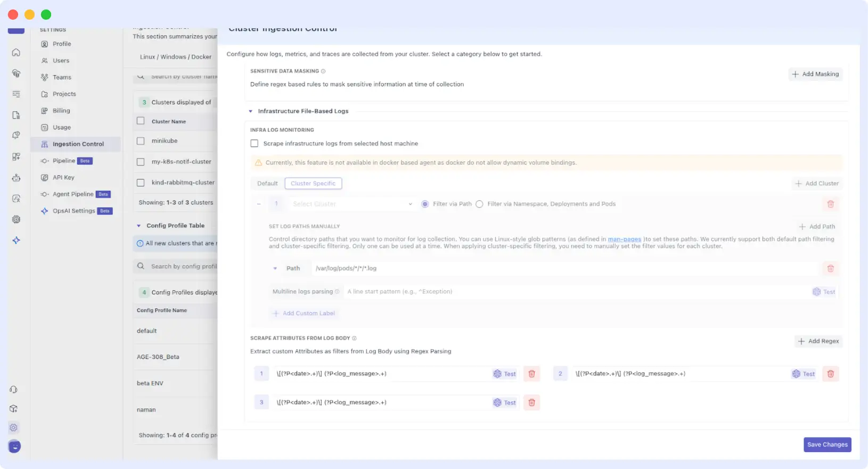868x469 pixels.
Task: Click the home icon in left sidebar
Action: point(16,52)
